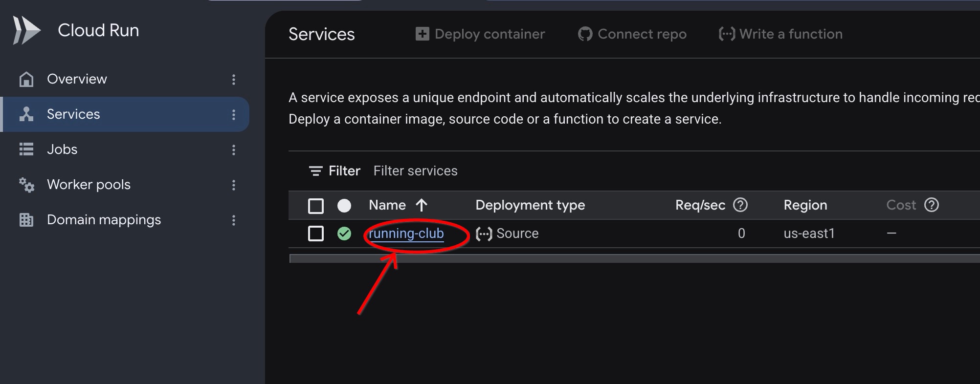Open the Req/sec help icon
The image size is (980, 384).
[x=740, y=205]
